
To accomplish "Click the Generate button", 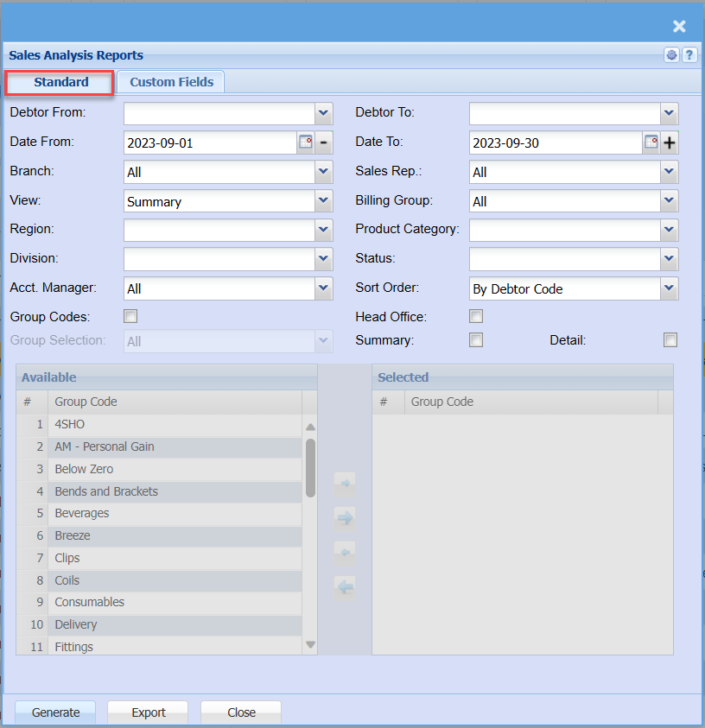I will pos(56,712).
